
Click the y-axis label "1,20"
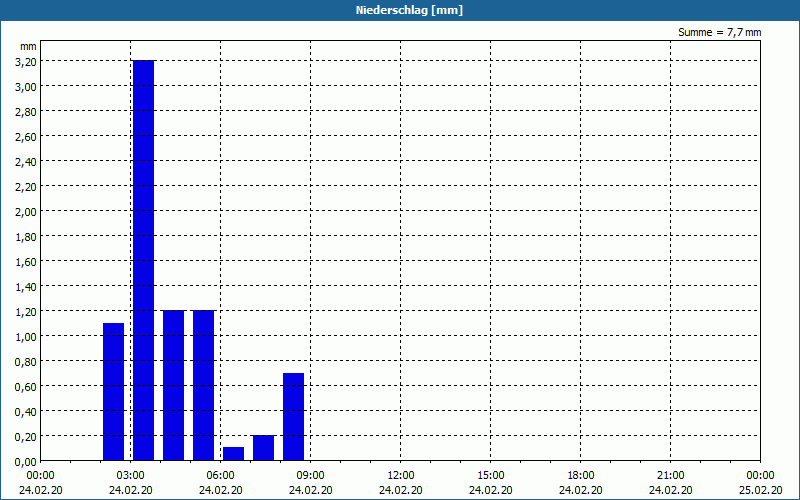(x=26, y=311)
